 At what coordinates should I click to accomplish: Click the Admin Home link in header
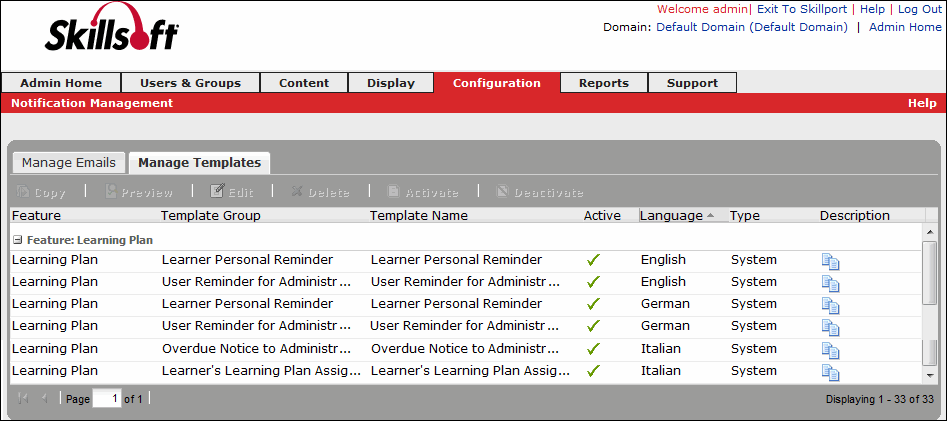[905, 27]
